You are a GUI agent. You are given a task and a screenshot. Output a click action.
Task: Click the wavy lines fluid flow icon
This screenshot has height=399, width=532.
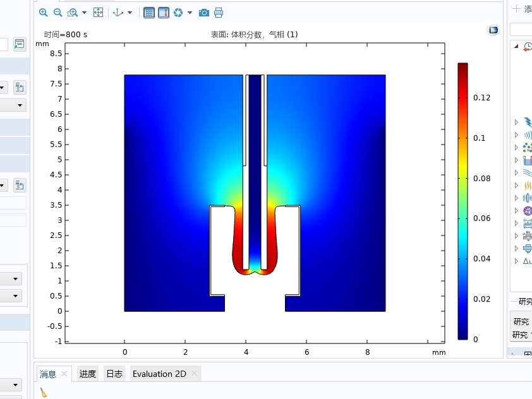coord(528,173)
